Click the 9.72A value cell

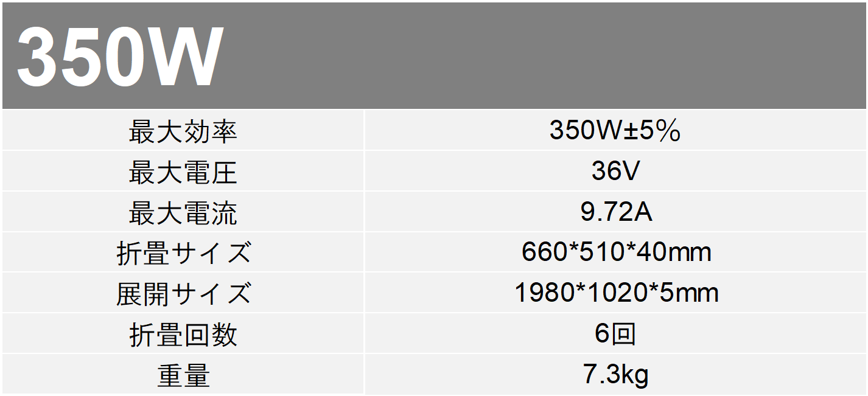(616, 212)
